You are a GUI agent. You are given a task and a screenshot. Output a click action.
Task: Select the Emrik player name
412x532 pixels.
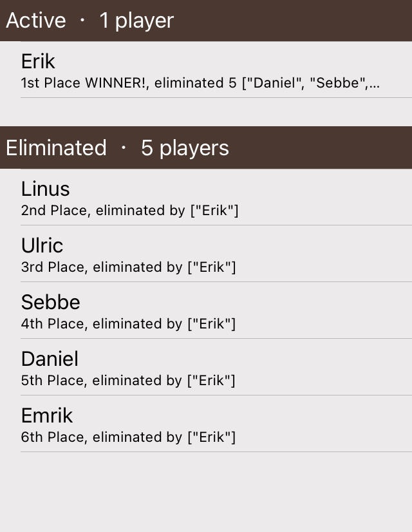[x=47, y=416]
